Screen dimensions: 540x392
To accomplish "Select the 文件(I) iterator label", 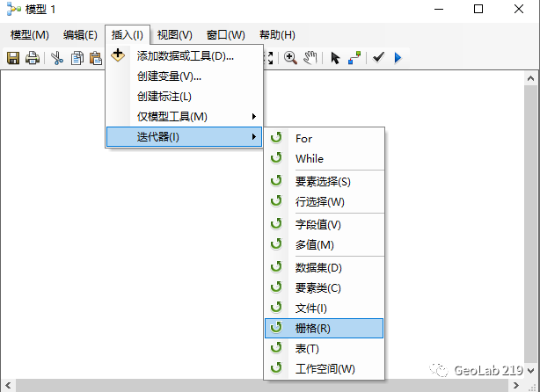I will 310,309.
